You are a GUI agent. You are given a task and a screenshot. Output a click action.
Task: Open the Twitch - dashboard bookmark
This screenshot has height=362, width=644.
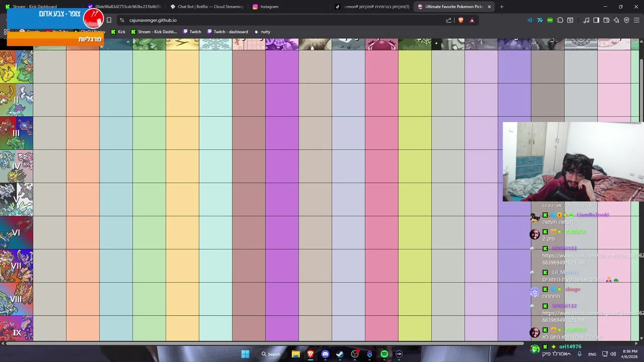click(x=227, y=32)
